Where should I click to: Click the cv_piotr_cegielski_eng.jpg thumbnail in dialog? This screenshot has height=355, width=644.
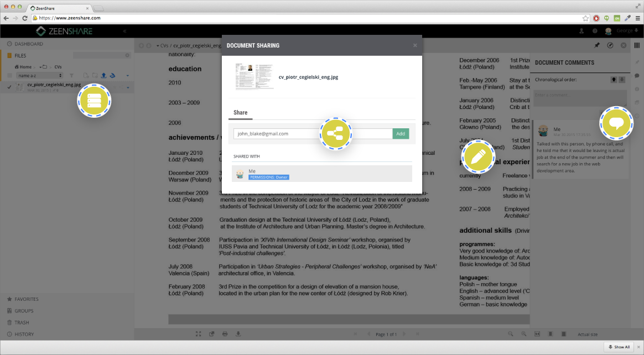[255, 76]
